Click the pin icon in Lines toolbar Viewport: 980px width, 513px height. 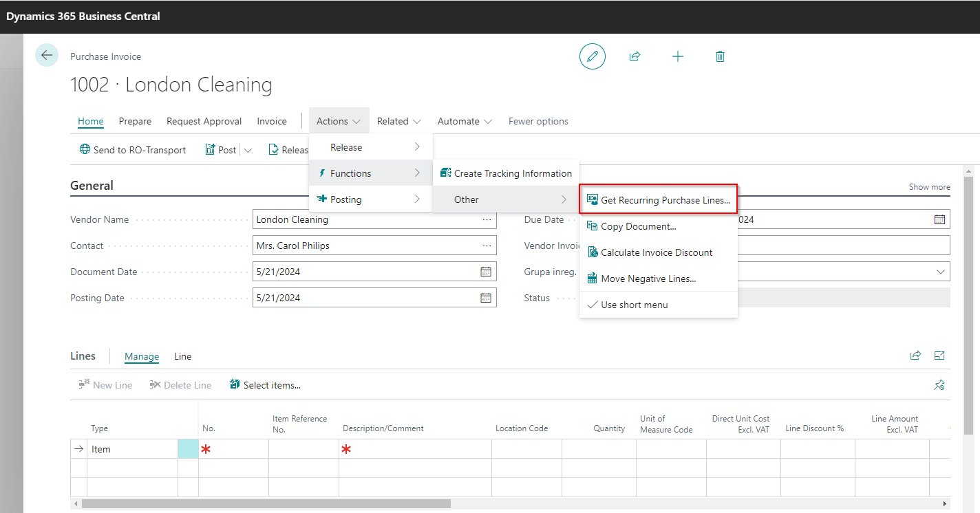click(x=939, y=384)
